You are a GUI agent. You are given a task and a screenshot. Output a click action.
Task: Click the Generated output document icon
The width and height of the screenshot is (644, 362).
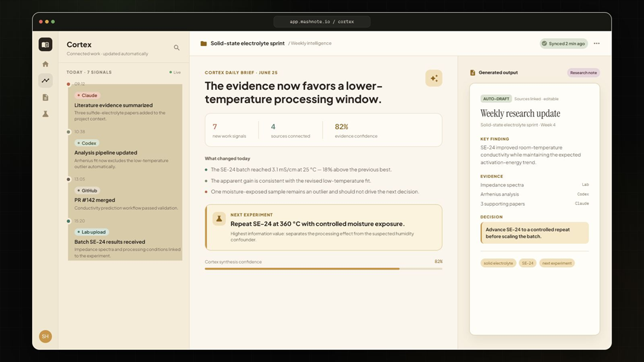(x=473, y=72)
